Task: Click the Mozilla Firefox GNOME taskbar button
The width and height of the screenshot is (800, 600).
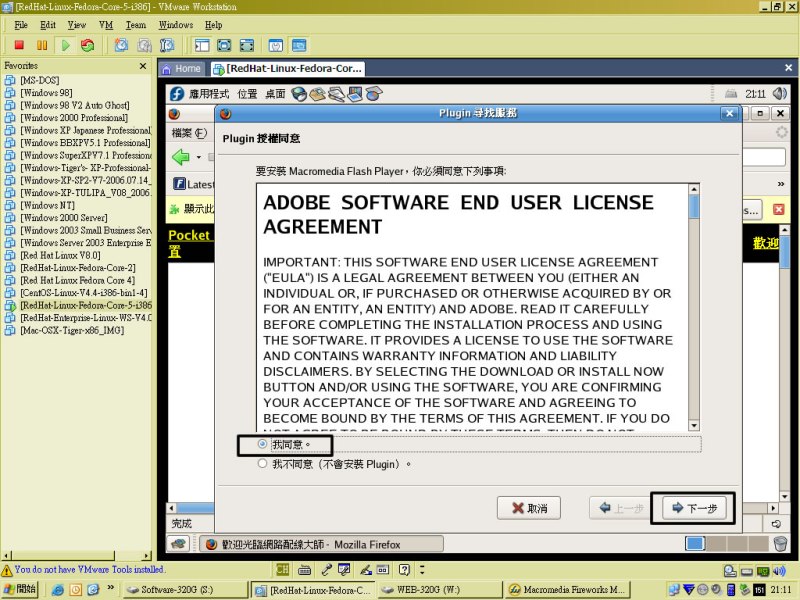Action: [321, 544]
